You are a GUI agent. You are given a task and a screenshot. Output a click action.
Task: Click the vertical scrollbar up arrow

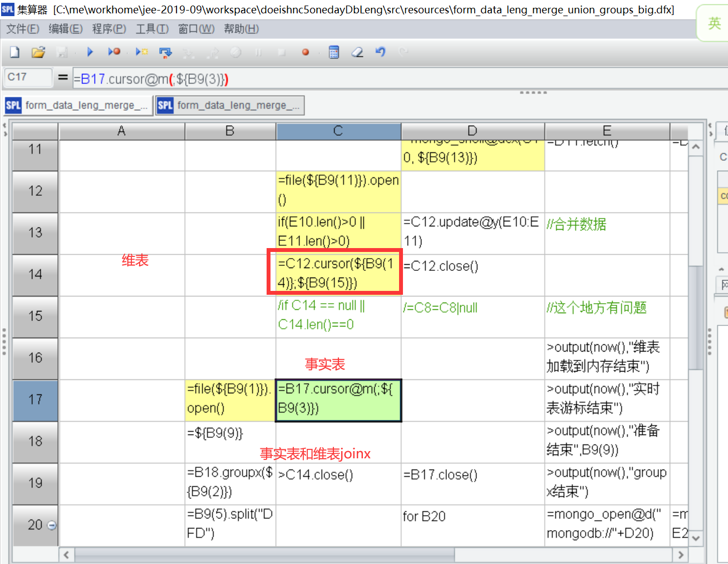[695, 148]
